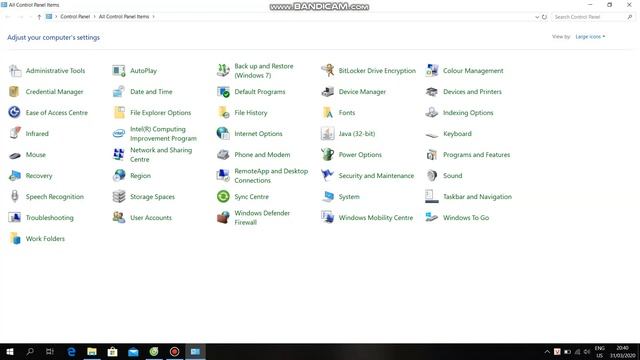Click the Infrared icon
640x360 pixels.
(x=15, y=133)
